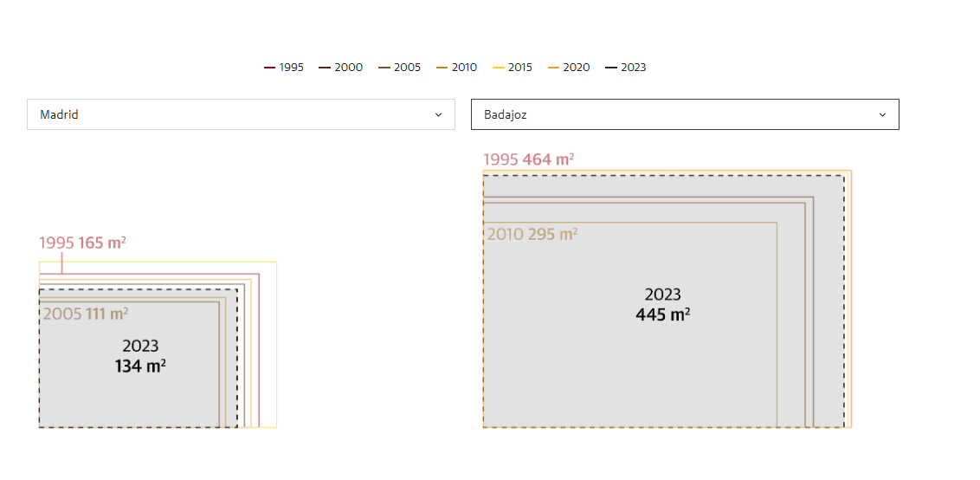Toggle the 2010 legend entry
Screen dimensions: 980x480
click(464, 68)
